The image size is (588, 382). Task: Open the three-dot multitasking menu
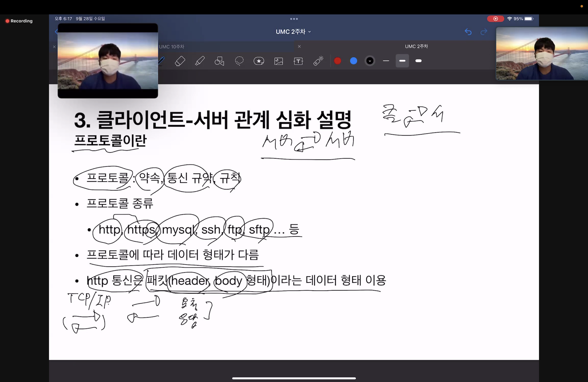coord(294,19)
